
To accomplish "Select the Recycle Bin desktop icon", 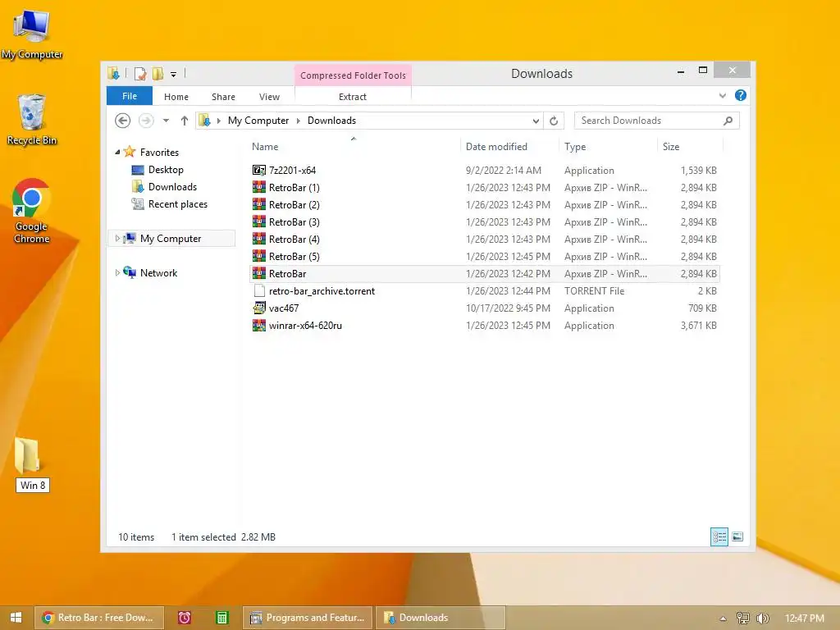I will click(32, 120).
